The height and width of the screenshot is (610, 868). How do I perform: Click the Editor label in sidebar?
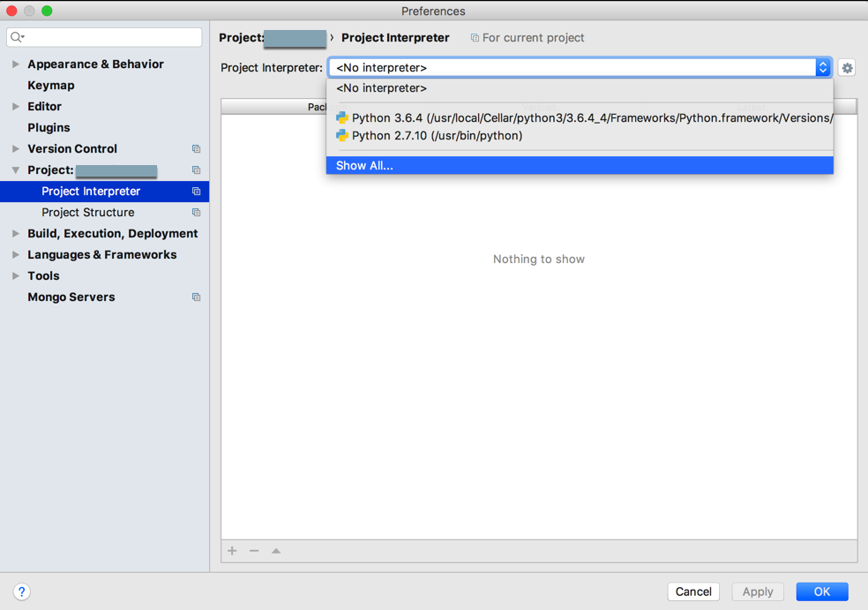coord(44,107)
